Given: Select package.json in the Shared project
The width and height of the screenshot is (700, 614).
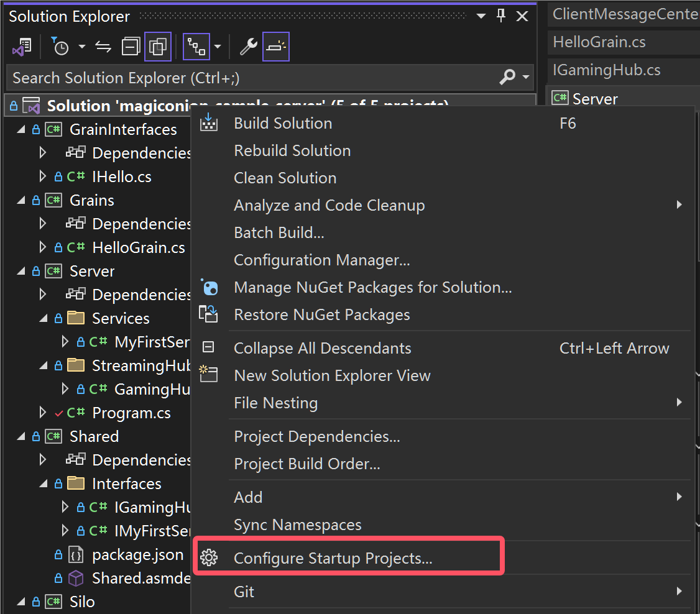Looking at the screenshot, I should 137,554.
